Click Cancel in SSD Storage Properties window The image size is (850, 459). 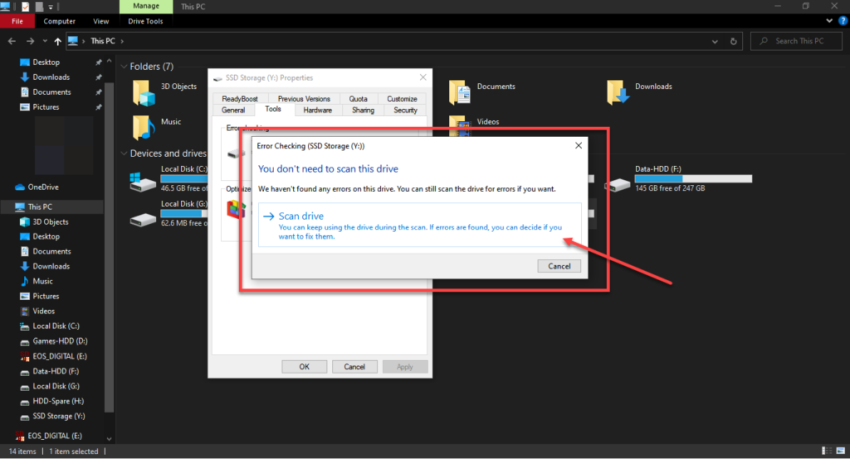(355, 367)
